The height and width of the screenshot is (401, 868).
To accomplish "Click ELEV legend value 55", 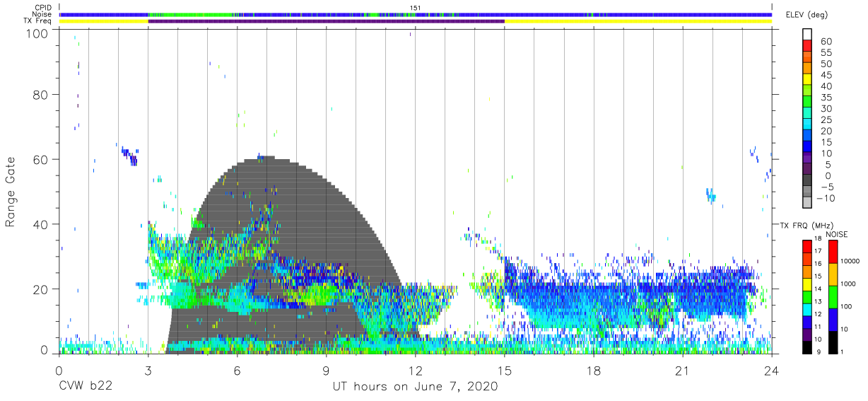I will click(826, 53).
